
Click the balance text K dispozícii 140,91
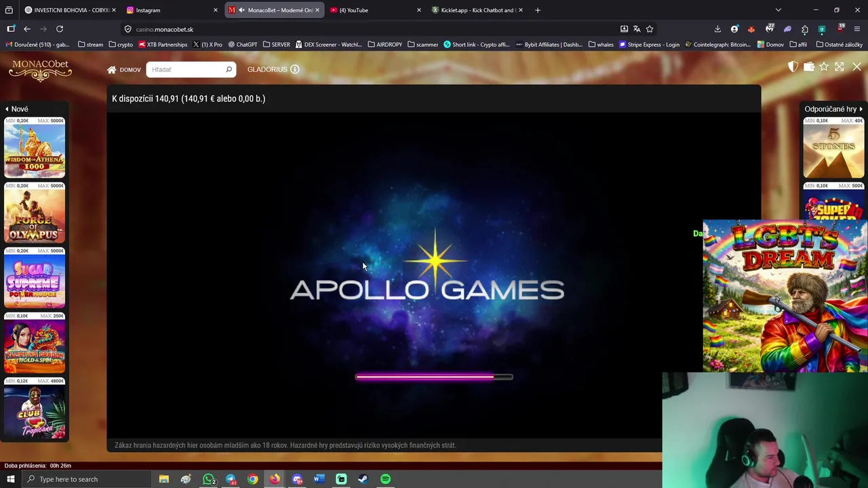[x=189, y=99]
